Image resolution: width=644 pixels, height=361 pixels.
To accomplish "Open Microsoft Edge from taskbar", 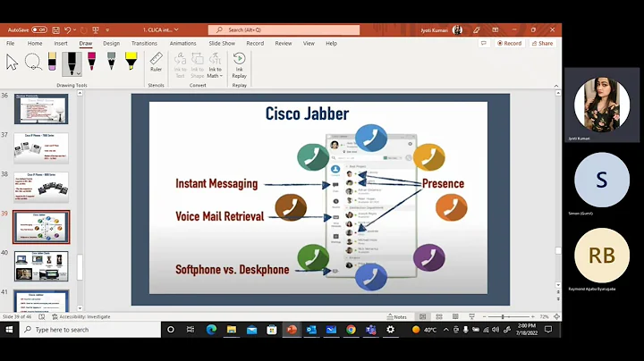I will (x=211, y=330).
